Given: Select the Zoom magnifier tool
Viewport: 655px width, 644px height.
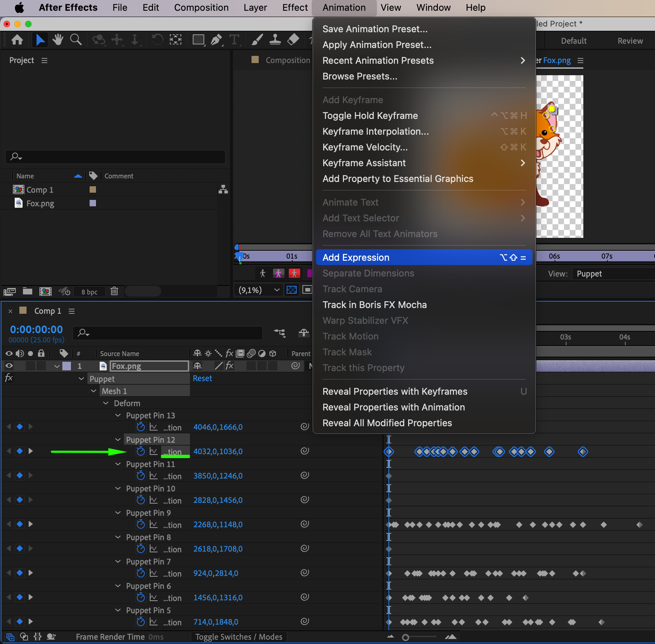Looking at the screenshot, I should coord(76,40).
